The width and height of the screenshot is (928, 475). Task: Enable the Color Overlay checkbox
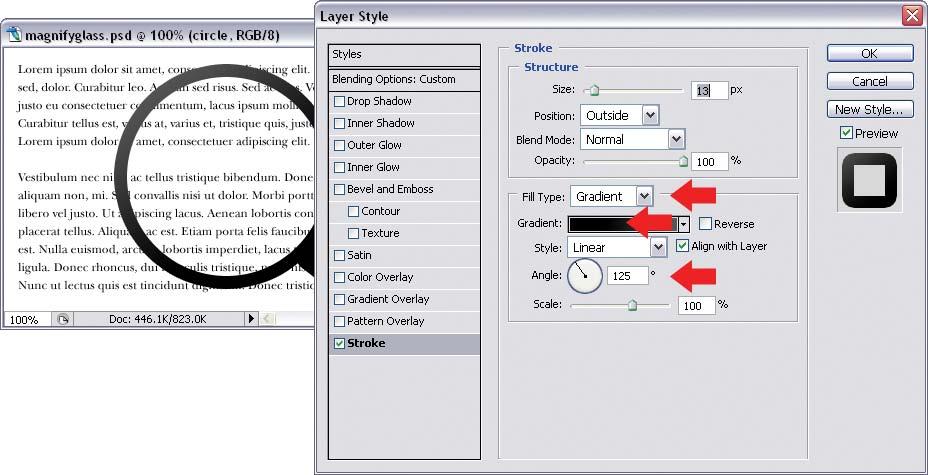coord(339,277)
